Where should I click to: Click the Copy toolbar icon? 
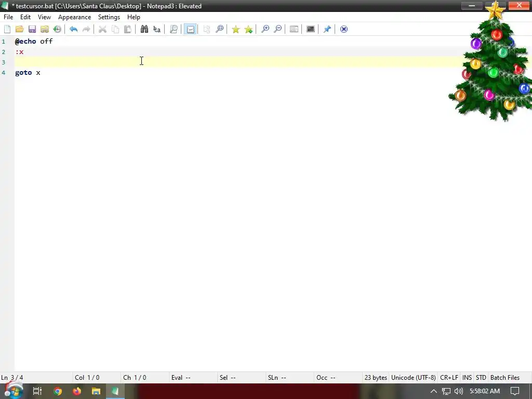click(x=115, y=29)
